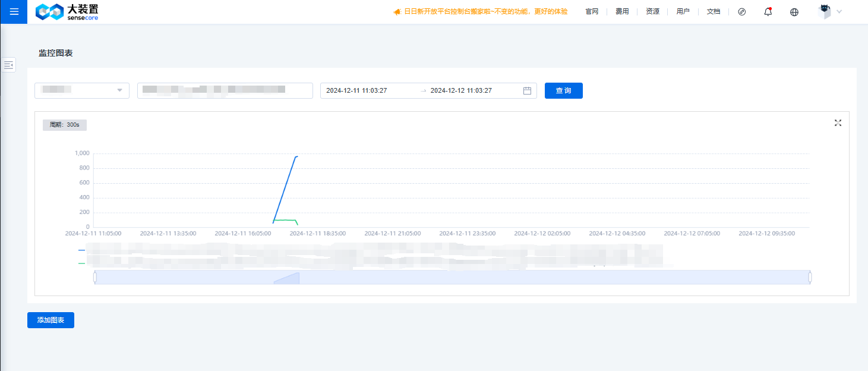The width and height of the screenshot is (868, 371).
Task: Collapse the left side panel
Action: (x=8, y=64)
